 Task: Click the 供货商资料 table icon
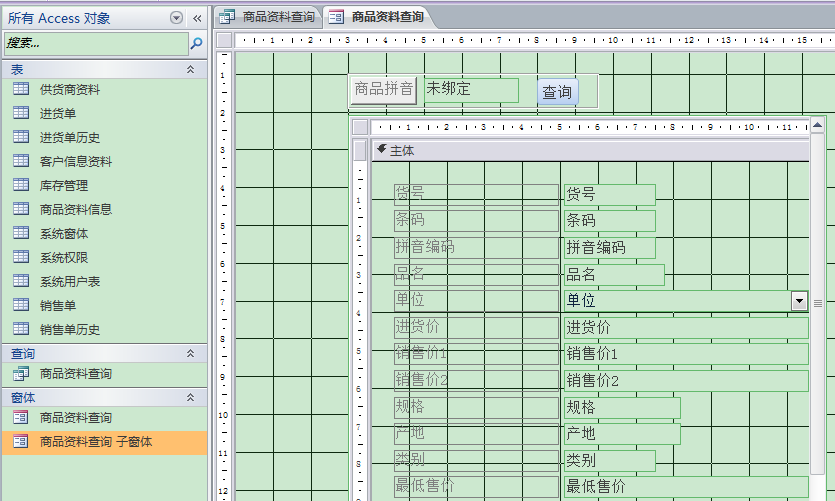point(21,89)
